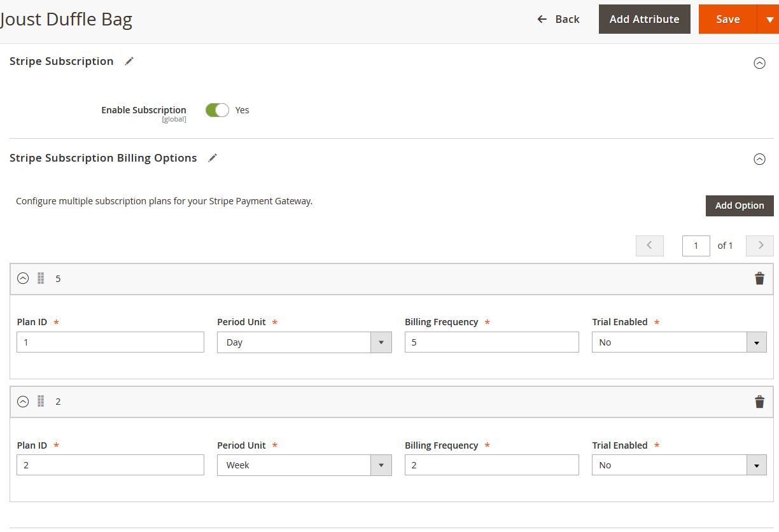The image size is (779, 532).
Task: Click the 'Configure multiple subscription plans' description text
Action: [164, 201]
